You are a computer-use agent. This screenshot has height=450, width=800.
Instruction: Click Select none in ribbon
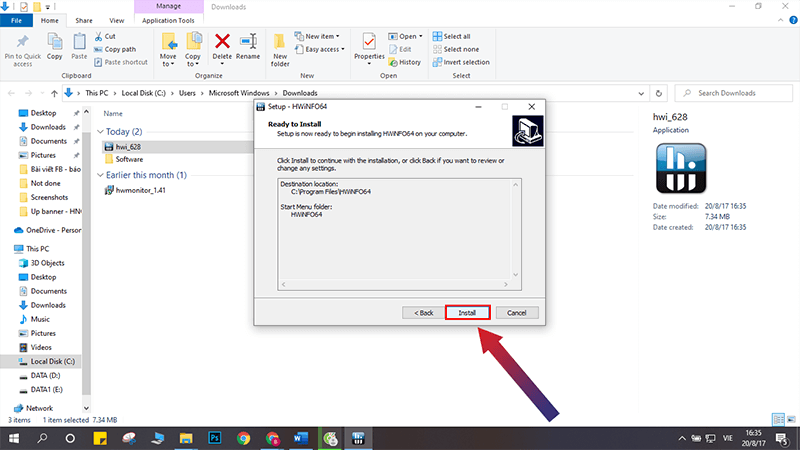pyautogui.click(x=456, y=49)
